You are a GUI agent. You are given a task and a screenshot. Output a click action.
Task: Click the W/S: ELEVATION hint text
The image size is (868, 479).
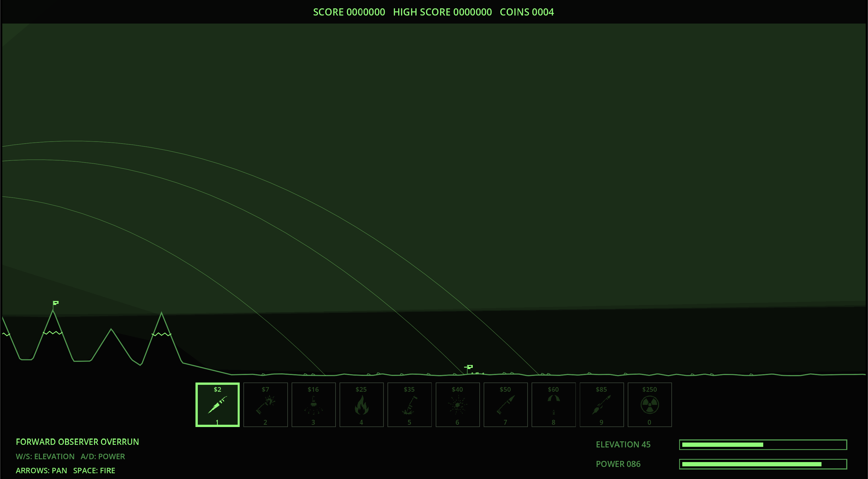point(45,456)
